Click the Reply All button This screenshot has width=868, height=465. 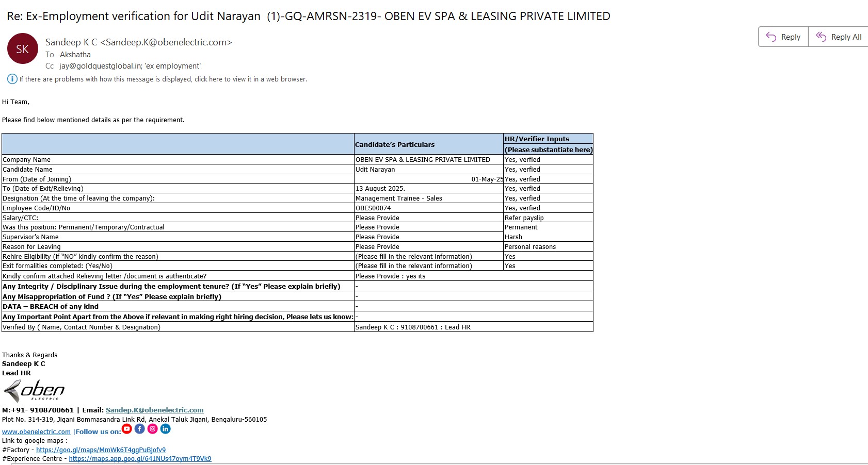839,37
